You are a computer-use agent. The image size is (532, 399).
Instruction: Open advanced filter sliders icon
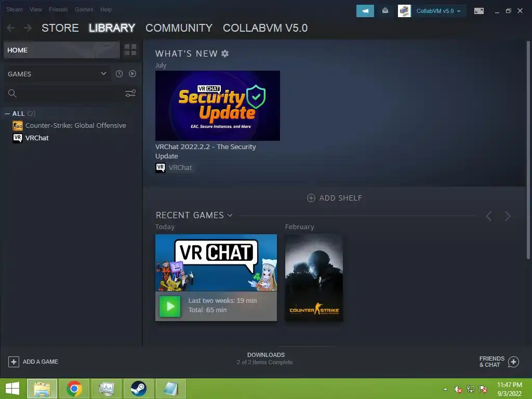[130, 94]
